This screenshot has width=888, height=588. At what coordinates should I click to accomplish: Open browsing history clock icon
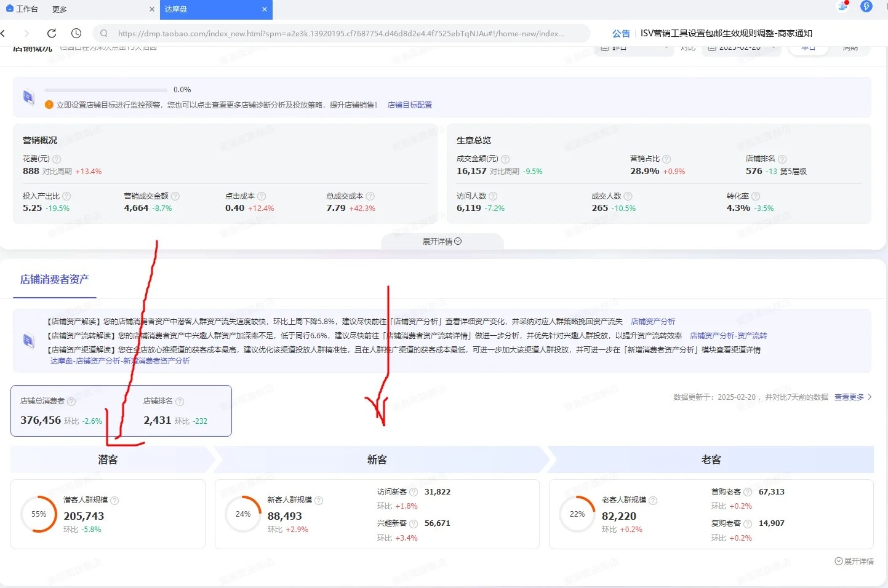[x=76, y=33]
